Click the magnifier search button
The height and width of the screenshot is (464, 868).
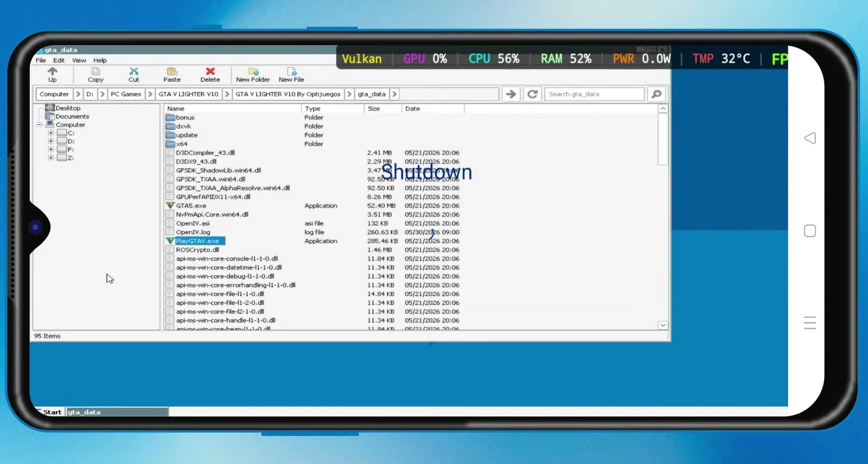656,94
